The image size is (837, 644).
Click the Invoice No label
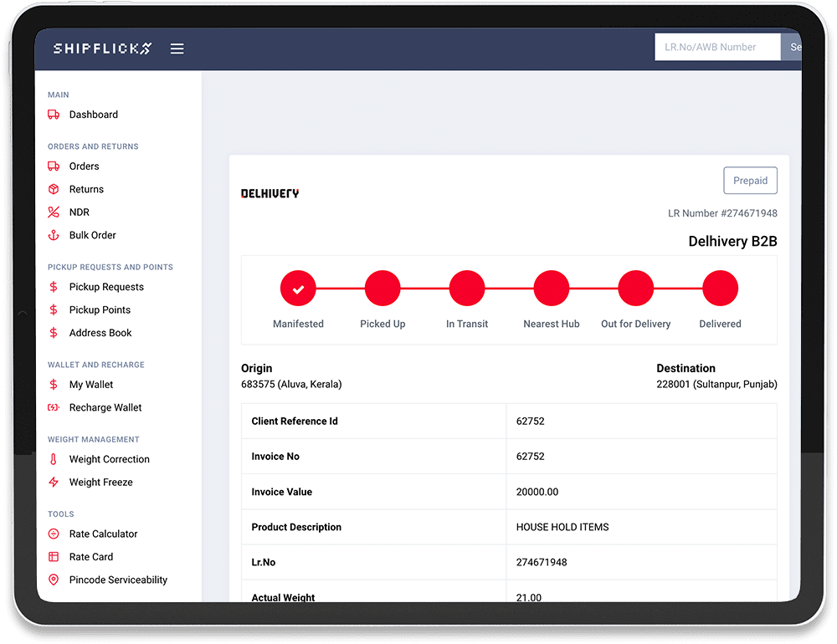[275, 456]
